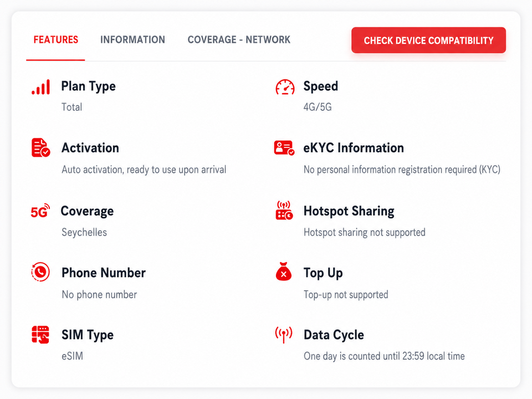The width and height of the screenshot is (532, 399).
Task: Click Check Device Compatibility button
Action: (428, 40)
